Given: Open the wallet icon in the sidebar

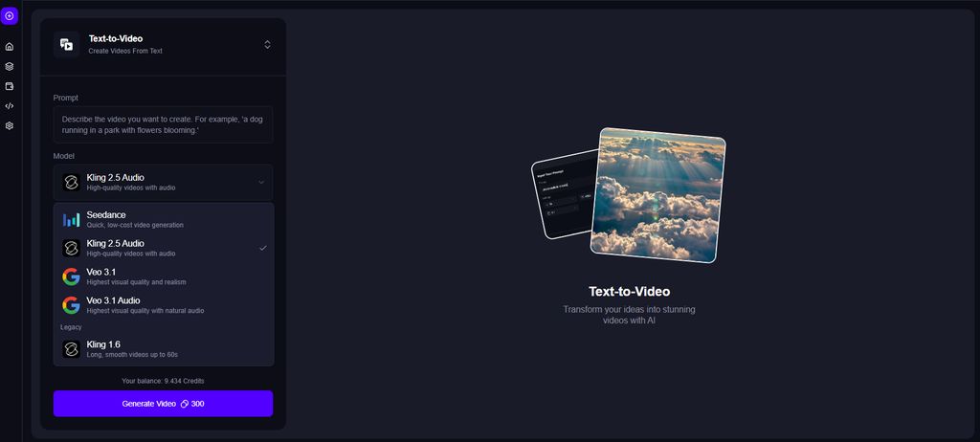Looking at the screenshot, I should coord(9,86).
